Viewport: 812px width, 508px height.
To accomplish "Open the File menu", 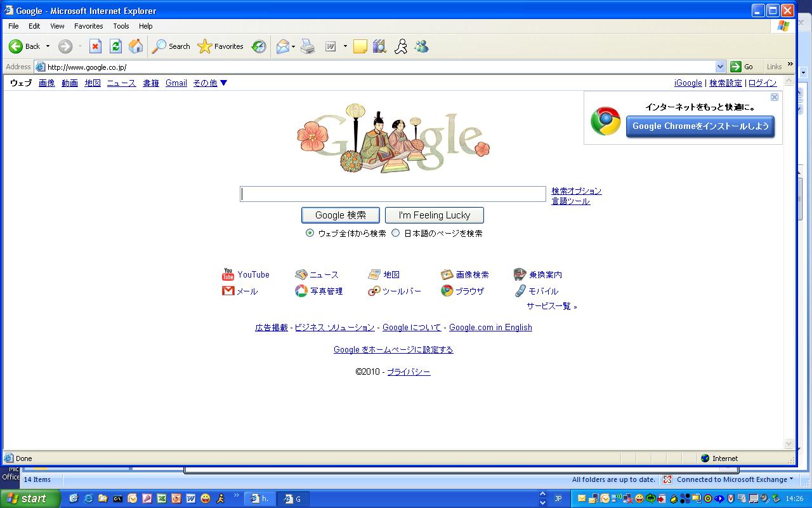I will coord(13,26).
